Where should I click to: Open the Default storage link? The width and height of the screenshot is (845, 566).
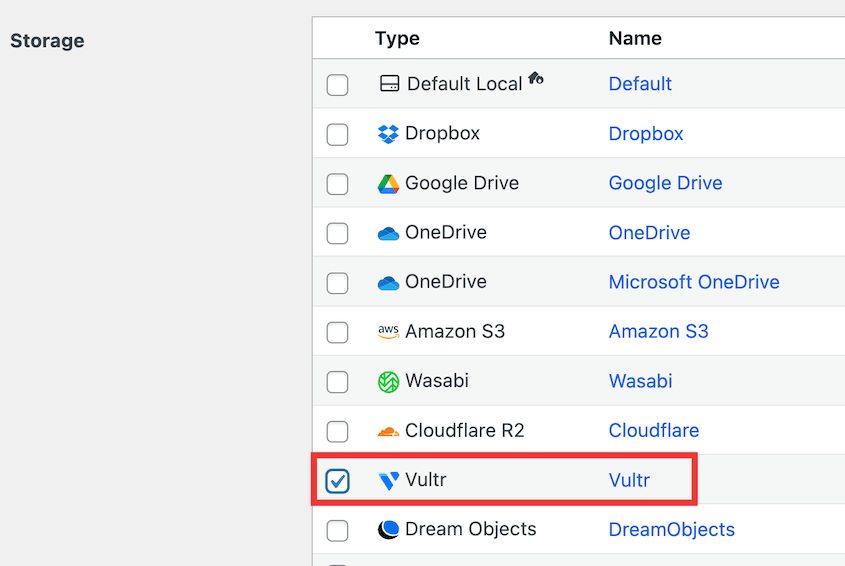tap(640, 84)
